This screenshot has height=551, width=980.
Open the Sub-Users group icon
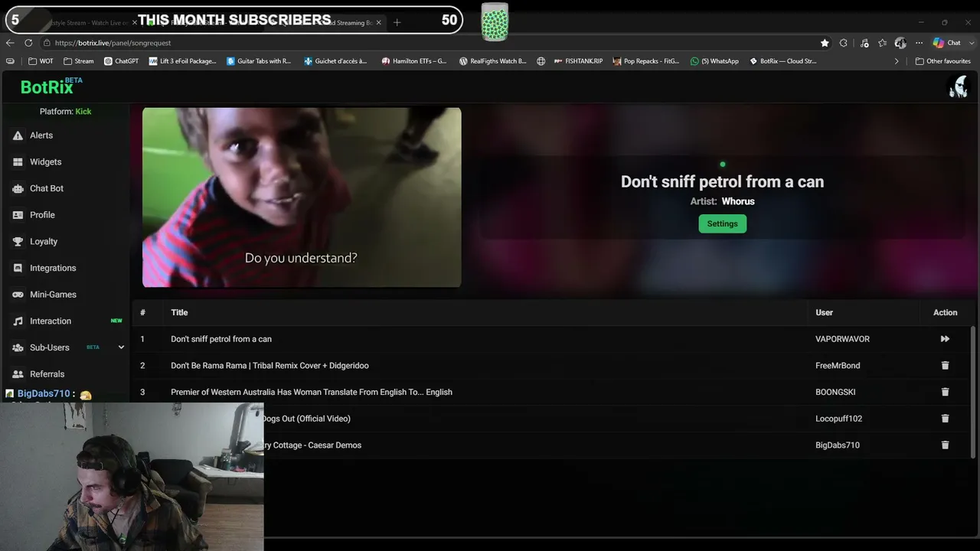(x=18, y=347)
